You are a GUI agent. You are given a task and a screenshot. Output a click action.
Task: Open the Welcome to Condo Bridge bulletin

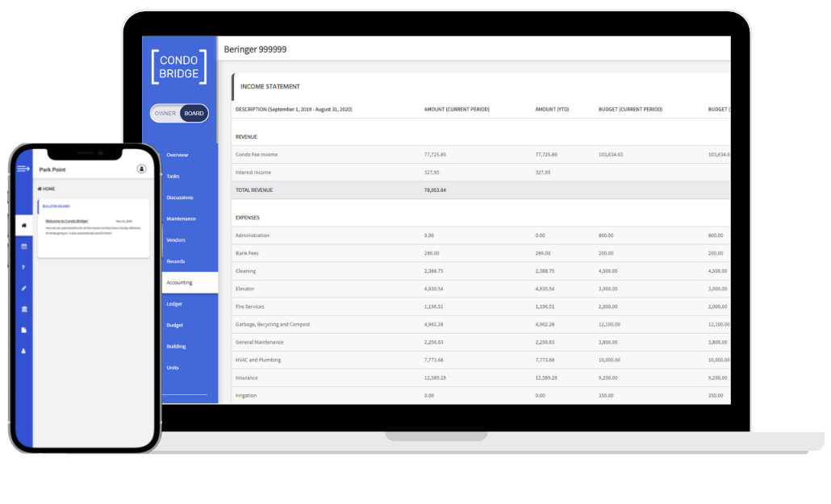coord(67,220)
